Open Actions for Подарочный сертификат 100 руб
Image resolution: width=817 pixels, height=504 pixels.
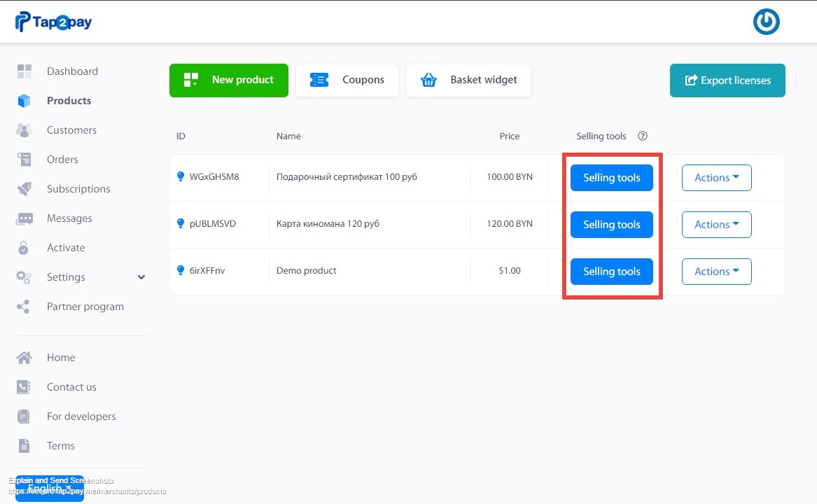[716, 177]
